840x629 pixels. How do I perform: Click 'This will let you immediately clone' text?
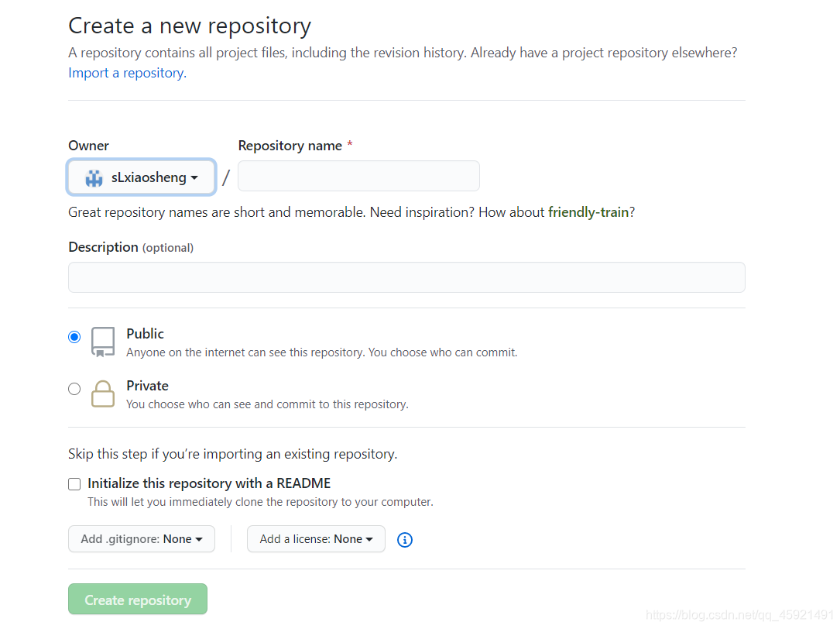tap(260, 502)
